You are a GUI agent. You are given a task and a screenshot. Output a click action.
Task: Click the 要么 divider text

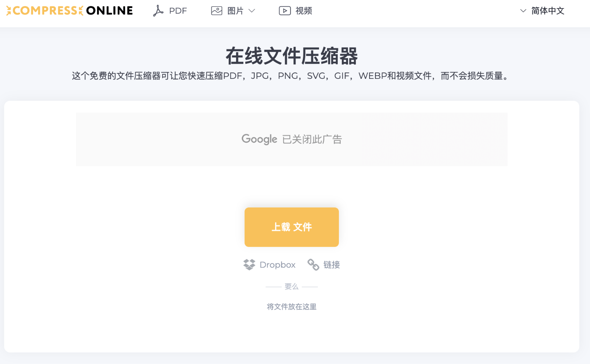291,286
